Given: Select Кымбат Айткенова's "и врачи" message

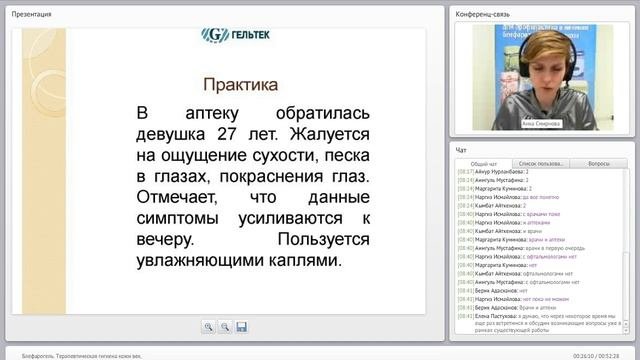Looking at the screenshot, I should [500, 231].
